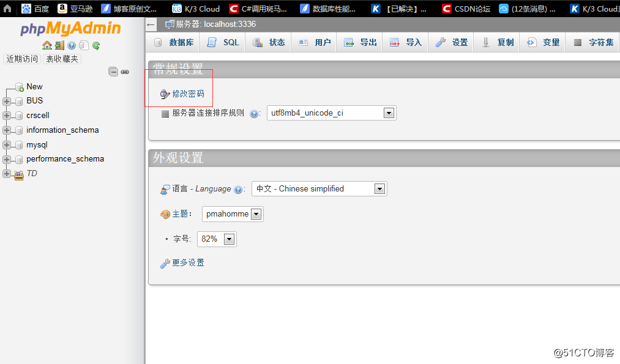The height and width of the screenshot is (364, 620).
Task: Open the help icon beside 语言 Language
Action: click(238, 190)
